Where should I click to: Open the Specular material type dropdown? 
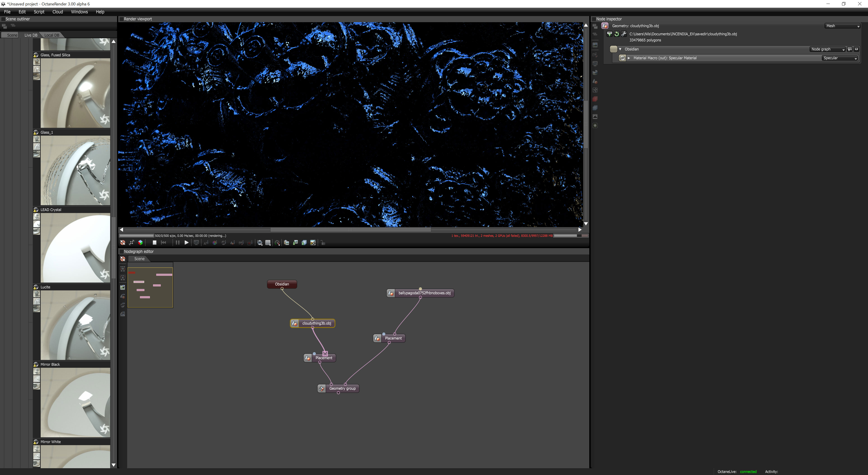click(x=840, y=58)
